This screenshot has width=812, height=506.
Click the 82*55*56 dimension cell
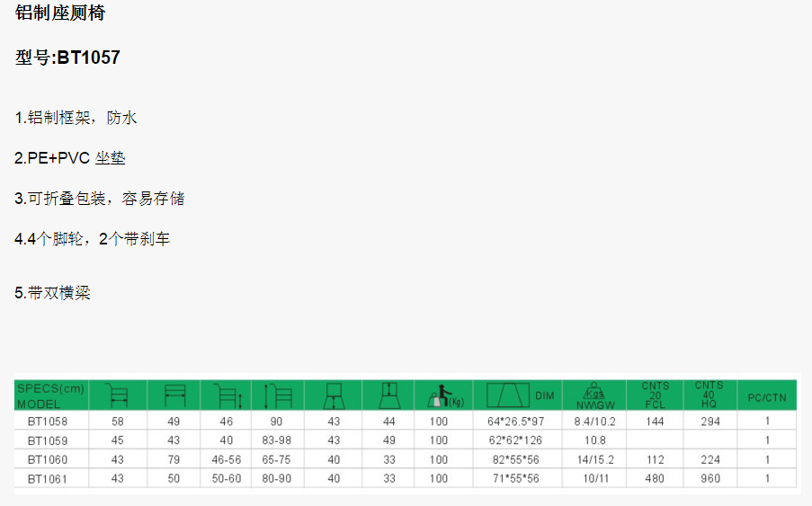516,459
